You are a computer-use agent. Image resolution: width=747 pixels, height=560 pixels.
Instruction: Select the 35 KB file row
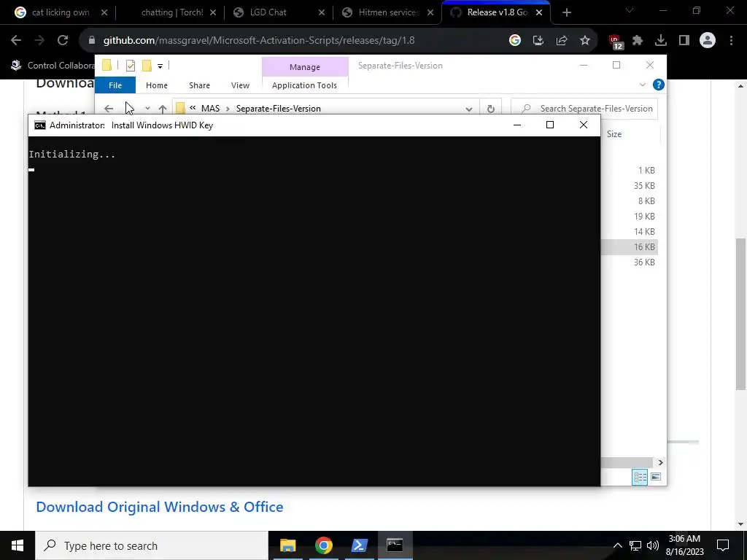(629, 186)
